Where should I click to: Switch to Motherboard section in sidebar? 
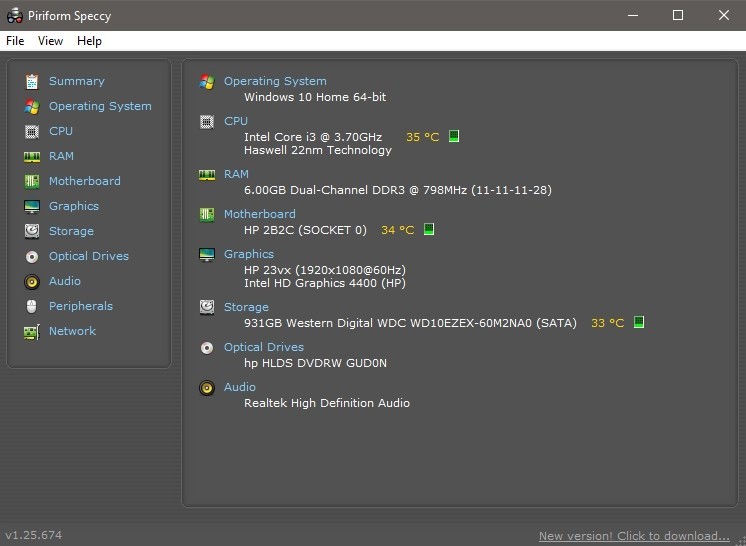click(85, 181)
